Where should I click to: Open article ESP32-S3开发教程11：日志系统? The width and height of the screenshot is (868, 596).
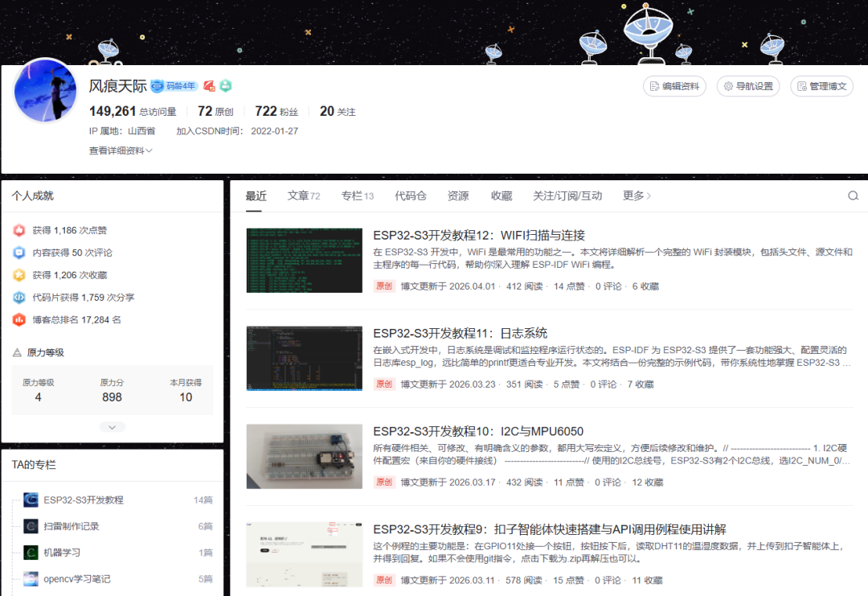(460, 333)
